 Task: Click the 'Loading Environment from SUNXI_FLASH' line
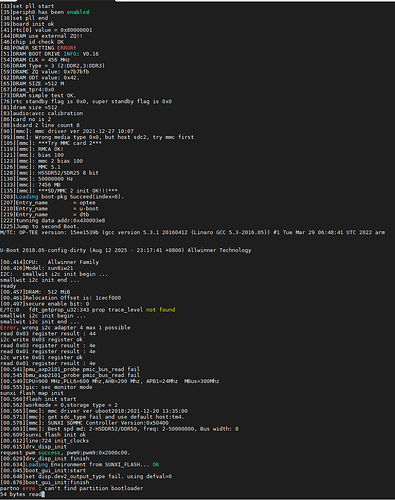[x=80, y=464]
